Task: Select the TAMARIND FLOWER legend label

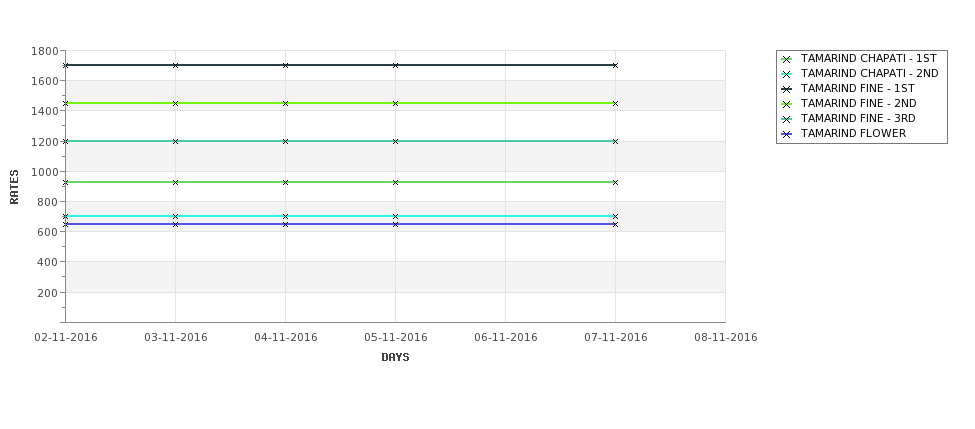Action: (x=853, y=134)
